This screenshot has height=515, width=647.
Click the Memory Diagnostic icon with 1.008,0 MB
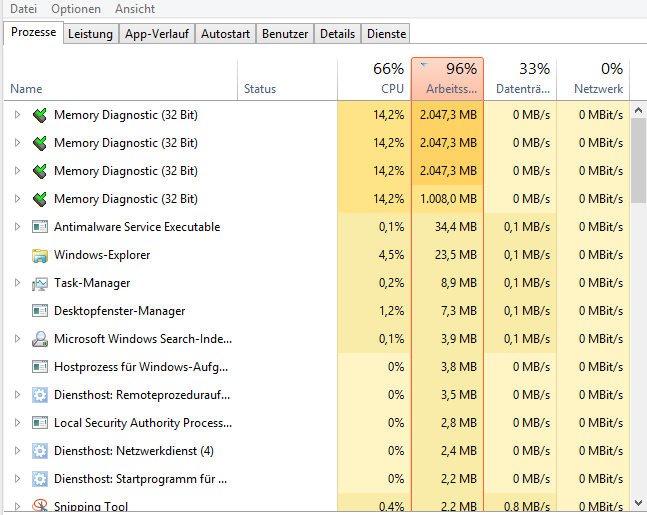(x=40, y=199)
